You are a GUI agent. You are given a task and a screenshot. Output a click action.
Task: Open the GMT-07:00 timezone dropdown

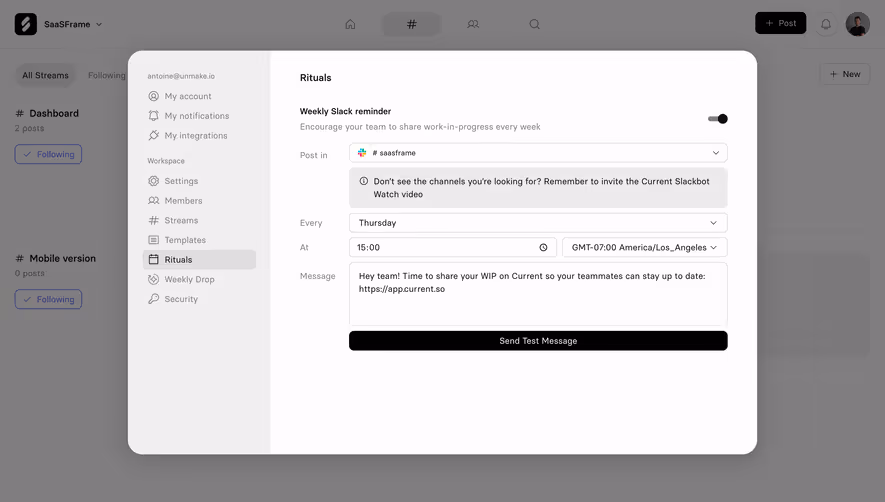click(645, 247)
